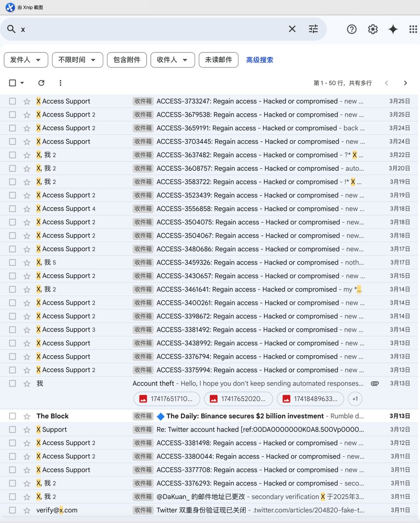Open the ACCESS-3375994 email
Image resolution: width=420 pixels, height=523 pixels.
tap(210, 370)
